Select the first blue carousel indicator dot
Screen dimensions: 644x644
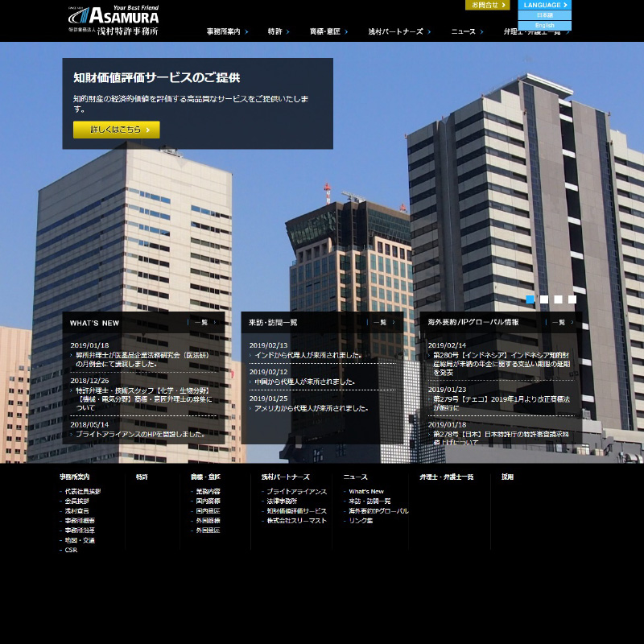coord(530,299)
